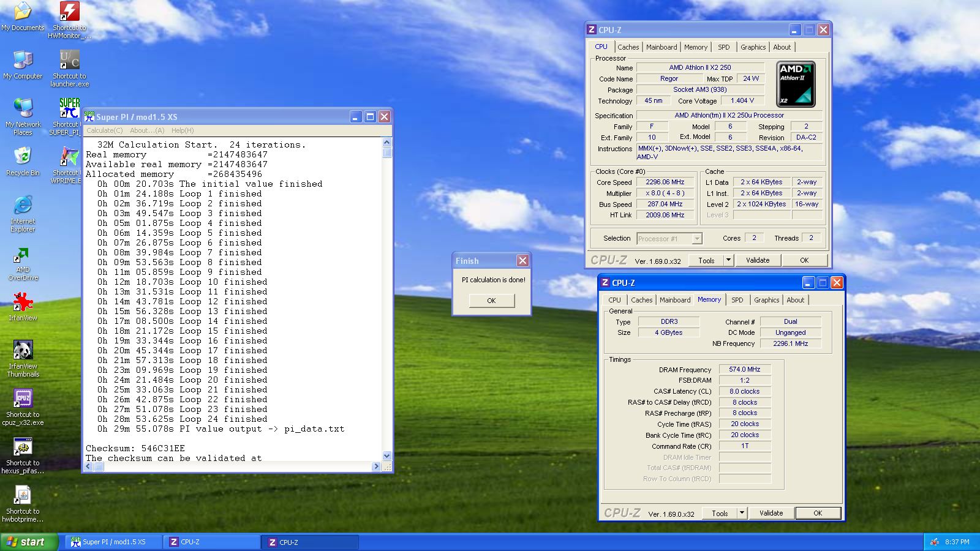Image resolution: width=980 pixels, height=551 pixels.
Task: Open the SUPER_PI desktop shortcut icon
Action: pyautogui.click(x=69, y=108)
